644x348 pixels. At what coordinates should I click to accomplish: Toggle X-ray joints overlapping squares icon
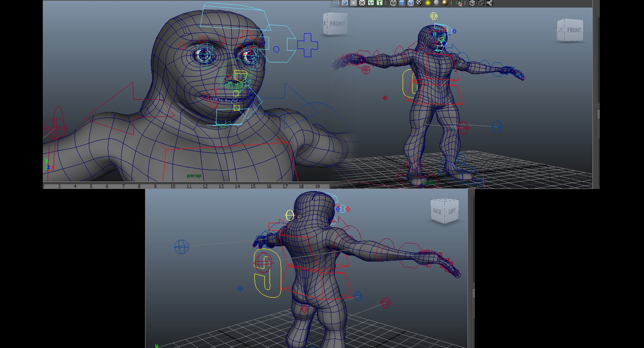(x=481, y=3)
